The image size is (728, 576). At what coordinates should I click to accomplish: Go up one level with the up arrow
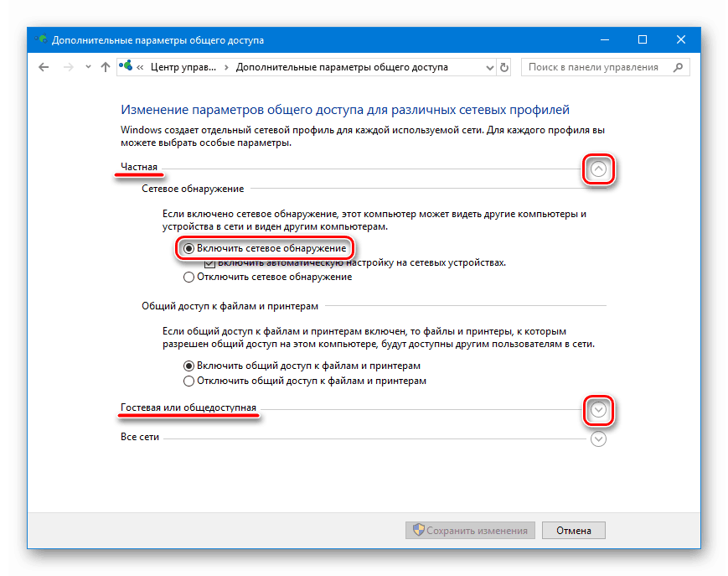106,67
